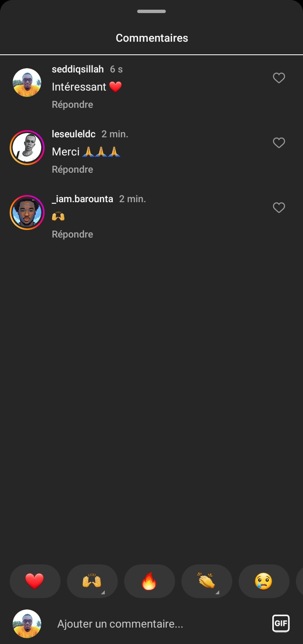The height and width of the screenshot is (644, 303).
Task: Open seddiqsillah's profile picture
Action: point(27,83)
